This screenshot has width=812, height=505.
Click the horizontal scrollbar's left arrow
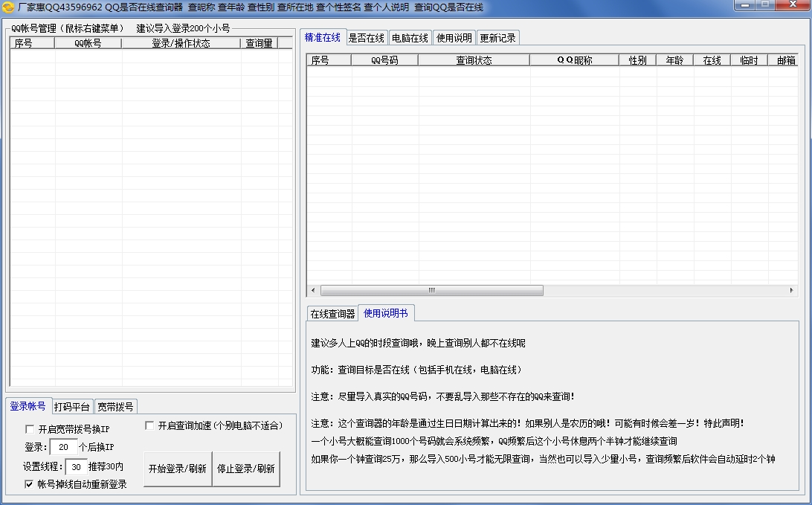[x=312, y=290]
